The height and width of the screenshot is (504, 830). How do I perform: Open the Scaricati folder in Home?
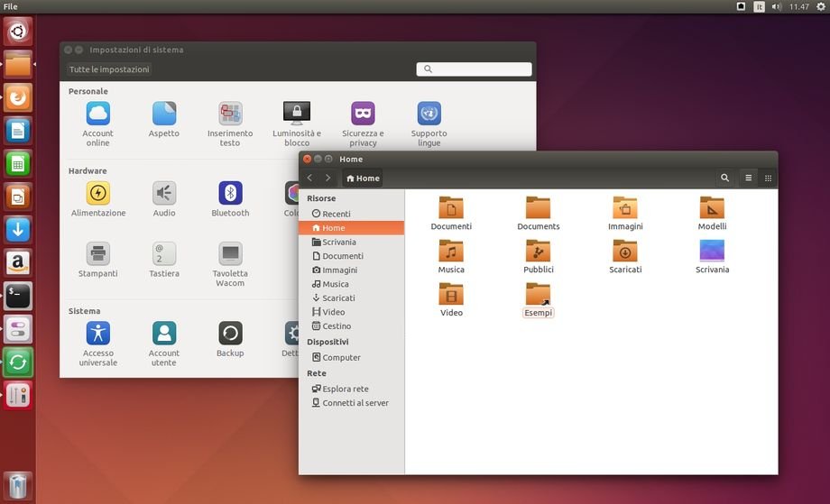click(x=624, y=252)
